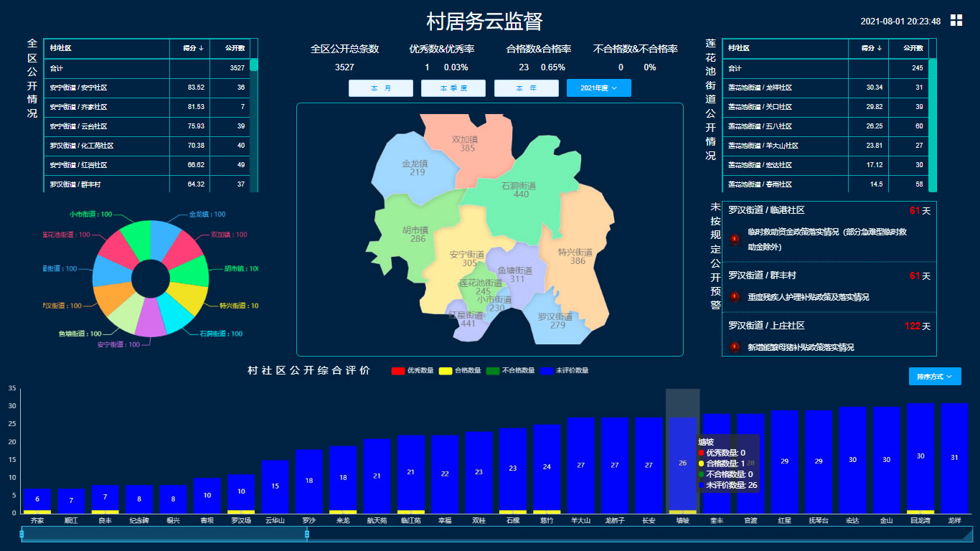Click the 本年 filter button
This screenshot has height=551, width=980.
tap(526, 88)
